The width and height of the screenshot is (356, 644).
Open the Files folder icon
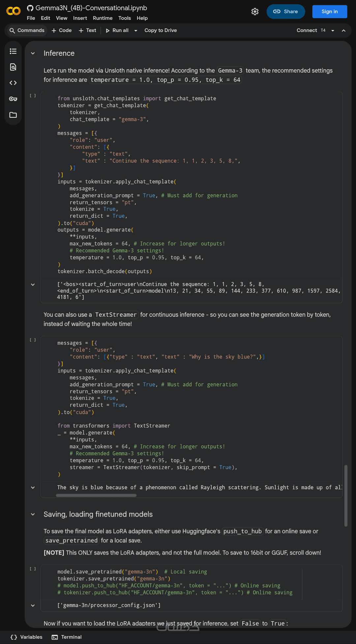click(13, 115)
